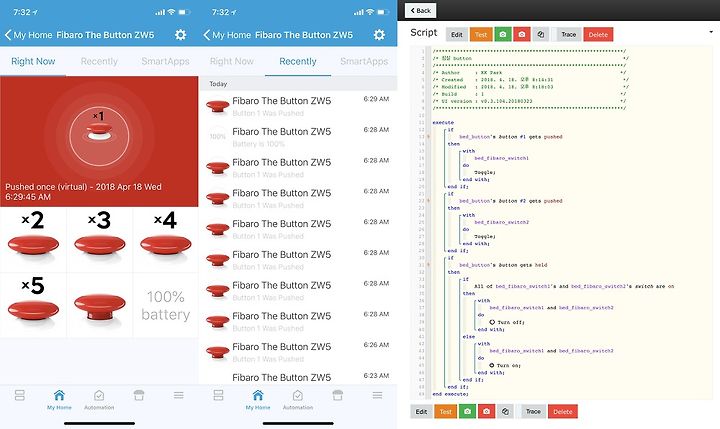Open dropdown arrow right of Script toolbar
Viewport: 720px width, 429px height.
coord(711,32)
